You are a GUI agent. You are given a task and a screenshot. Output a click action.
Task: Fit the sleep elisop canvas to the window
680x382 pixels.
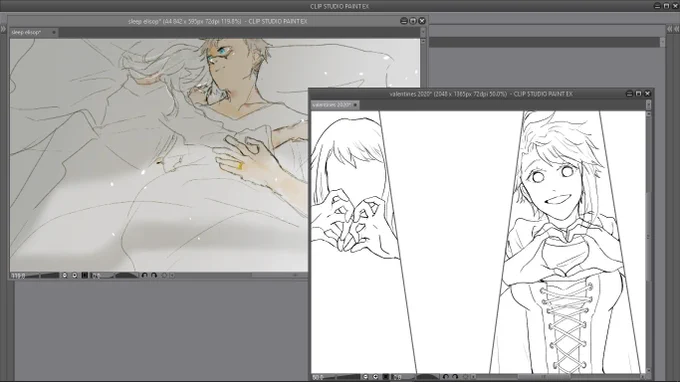pos(85,275)
